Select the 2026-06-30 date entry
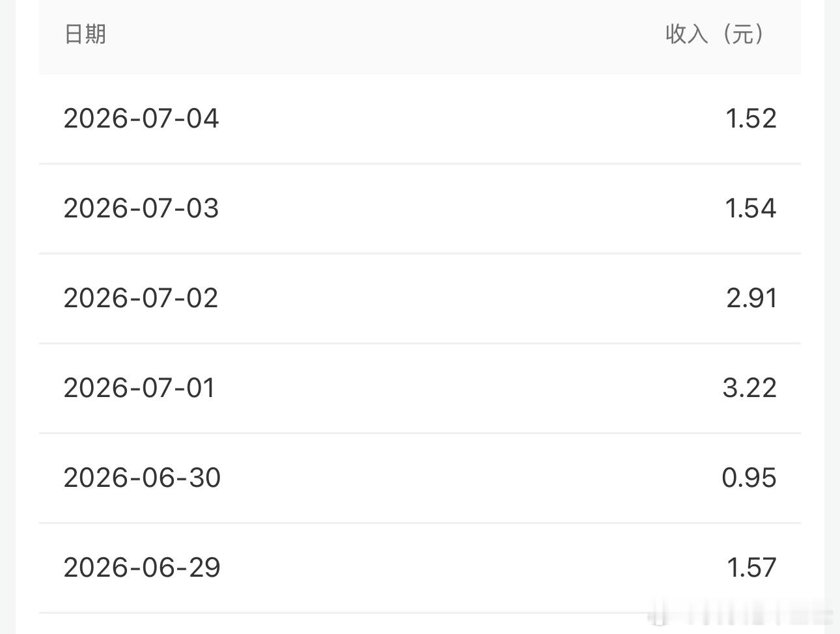 (x=142, y=478)
